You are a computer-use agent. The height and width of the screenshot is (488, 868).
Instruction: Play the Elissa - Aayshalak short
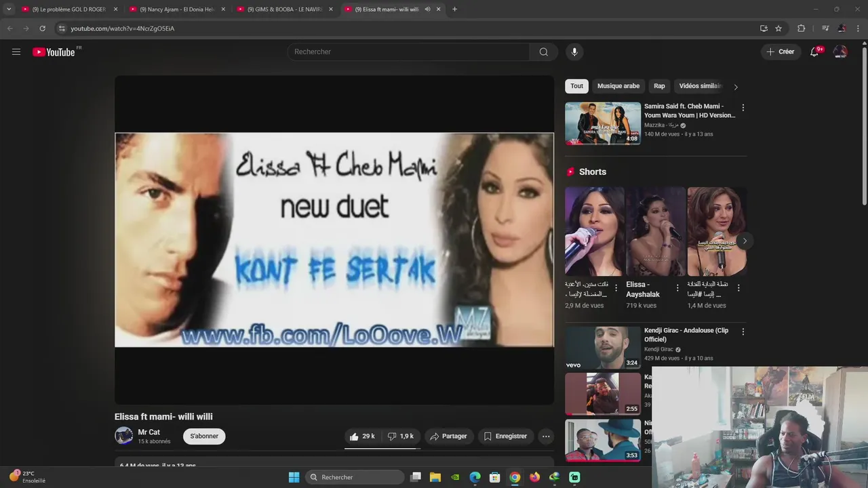(656, 232)
